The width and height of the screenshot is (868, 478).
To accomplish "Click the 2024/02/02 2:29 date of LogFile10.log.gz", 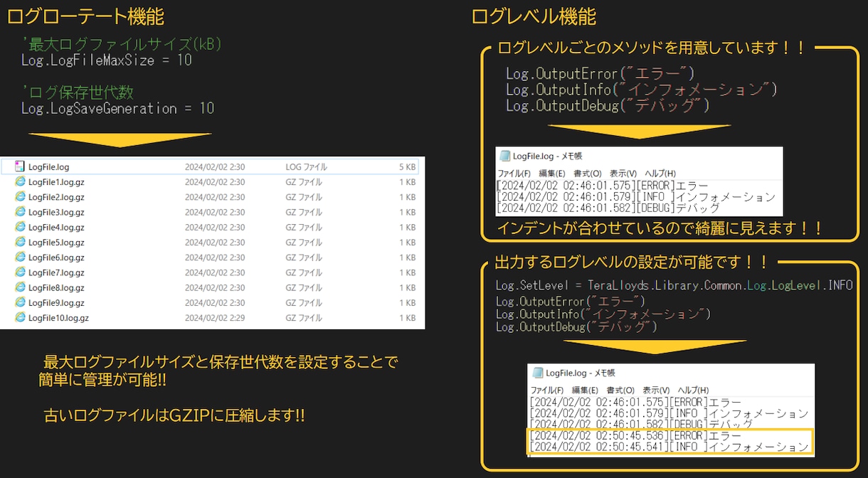I will tap(215, 318).
